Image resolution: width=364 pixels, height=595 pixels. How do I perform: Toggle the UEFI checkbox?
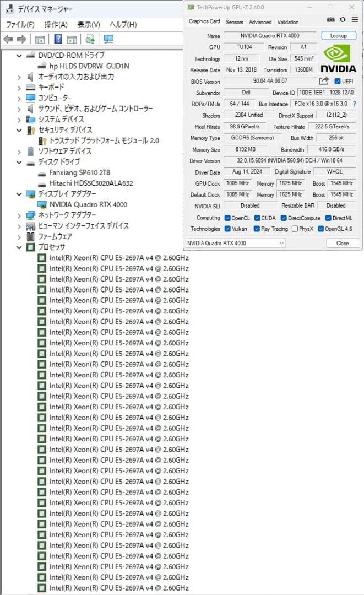tap(338, 81)
